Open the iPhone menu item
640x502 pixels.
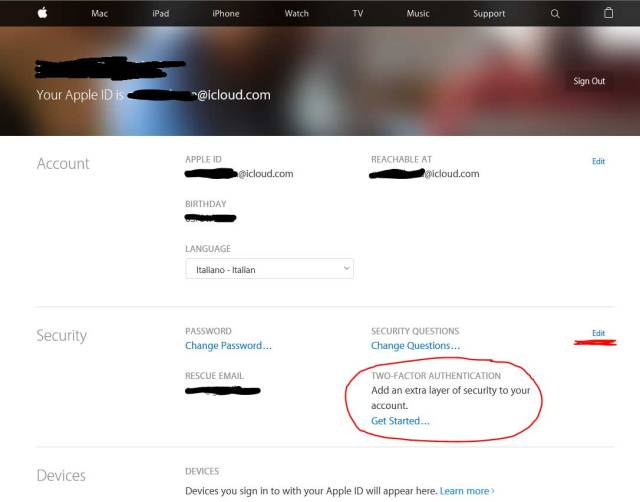pos(226,13)
